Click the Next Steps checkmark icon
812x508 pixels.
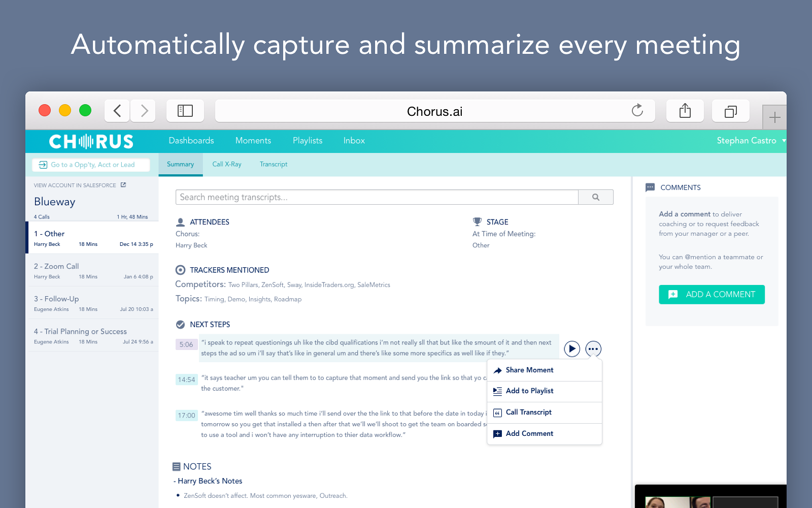tap(180, 324)
